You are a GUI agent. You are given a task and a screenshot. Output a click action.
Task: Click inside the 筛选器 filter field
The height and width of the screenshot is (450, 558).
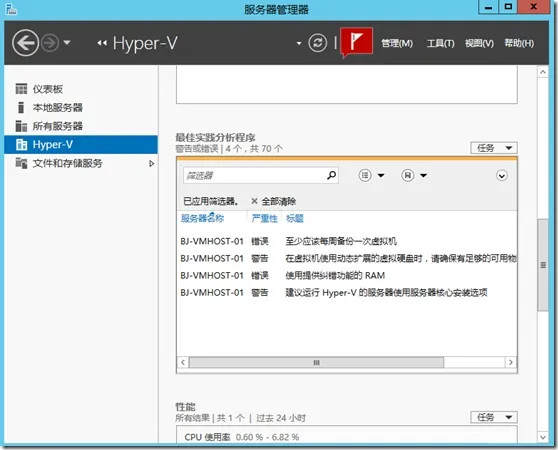(x=254, y=175)
